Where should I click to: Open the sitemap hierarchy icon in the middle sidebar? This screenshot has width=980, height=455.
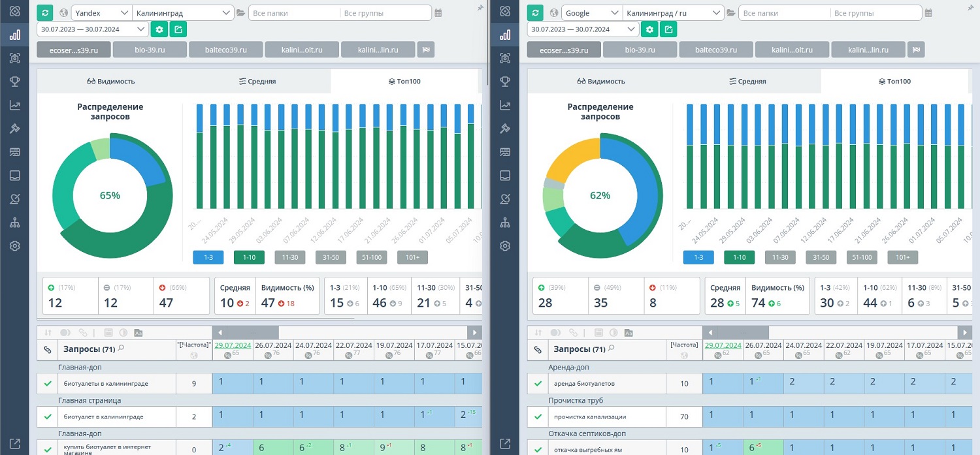tap(505, 223)
